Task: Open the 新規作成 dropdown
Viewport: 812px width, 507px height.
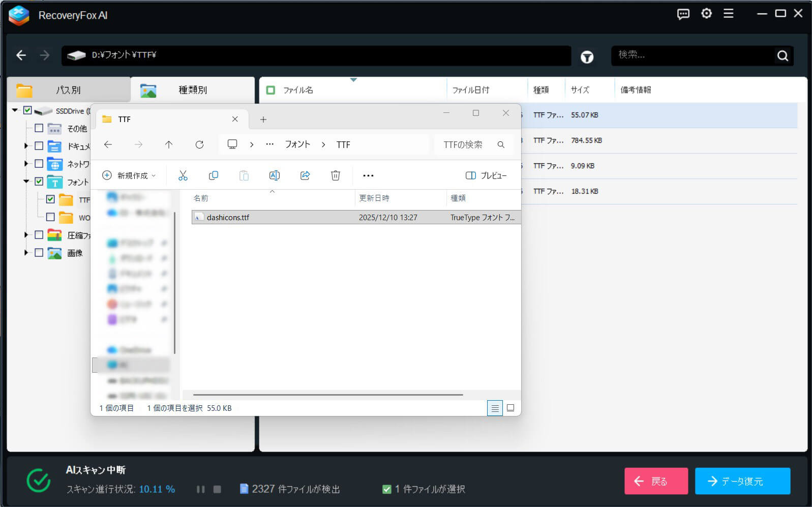Action: point(129,175)
